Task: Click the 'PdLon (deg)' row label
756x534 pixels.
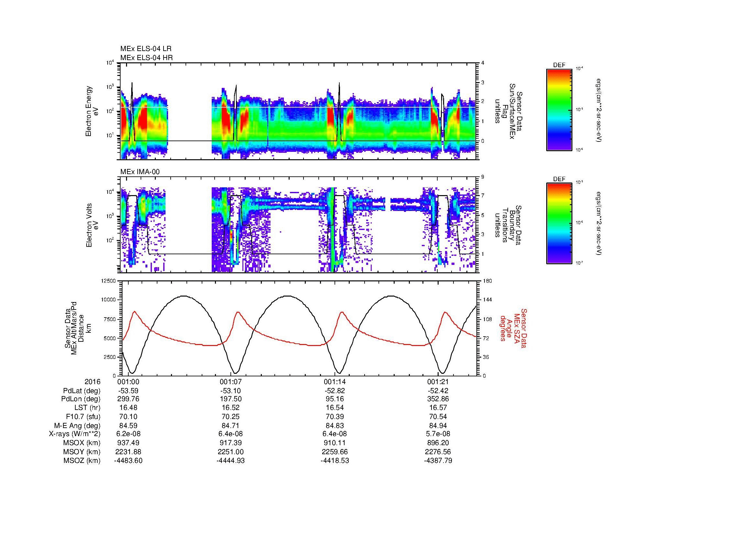Action: pos(81,399)
